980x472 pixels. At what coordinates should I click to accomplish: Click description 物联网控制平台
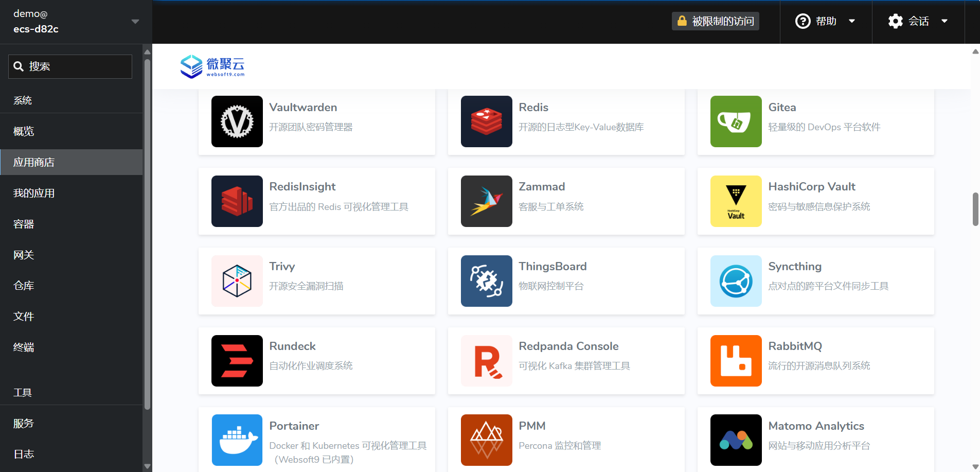point(551,286)
